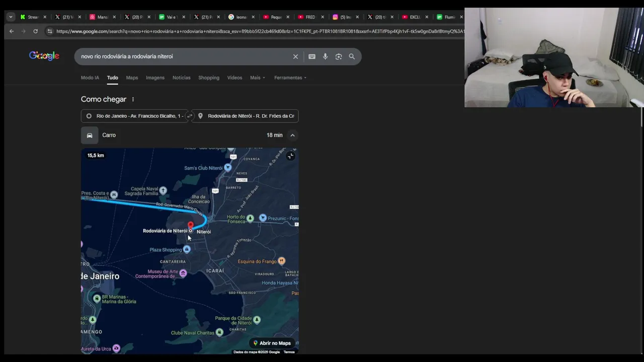The width and height of the screenshot is (644, 362).
Task: Open the tab search dropdown arrow
Action: (x=11, y=17)
